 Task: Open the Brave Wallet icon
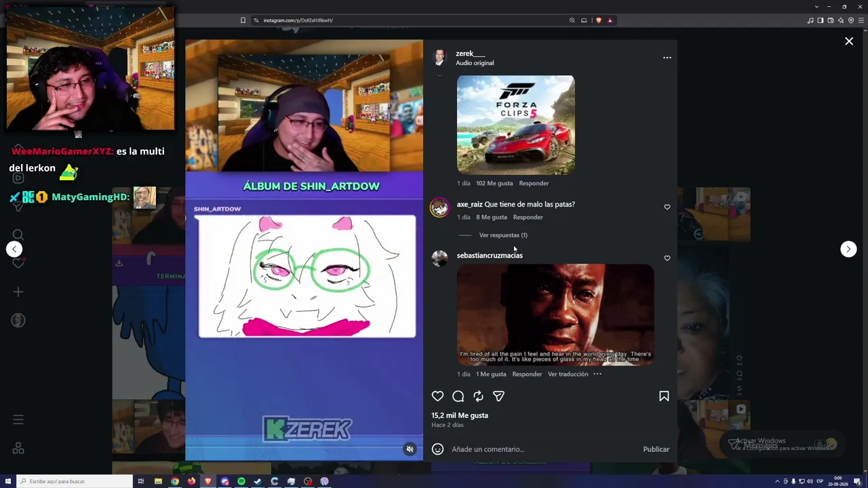(x=830, y=20)
